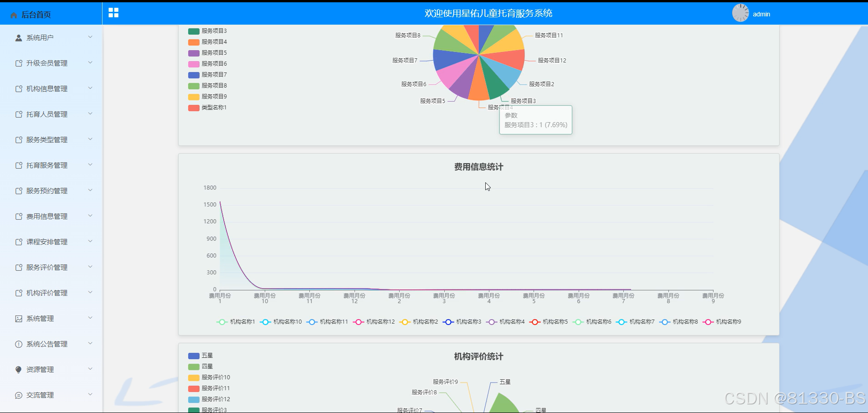868x413 pixels.
Task: Click the 五星 blue legend swatch
Action: click(194, 356)
